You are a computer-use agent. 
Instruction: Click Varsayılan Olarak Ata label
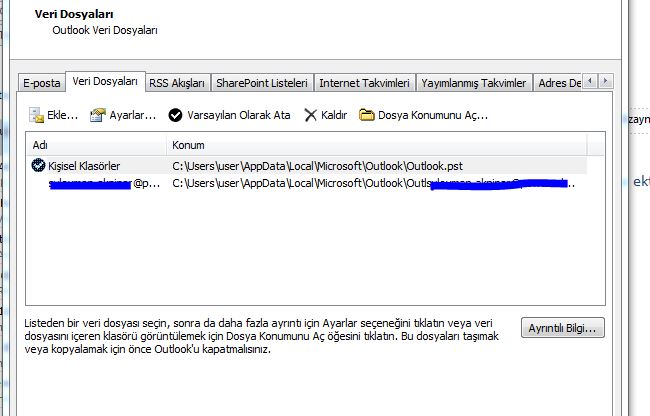(239, 115)
